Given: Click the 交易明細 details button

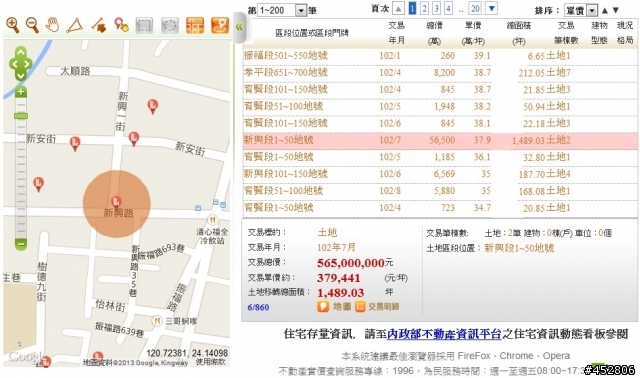Looking at the screenshot, I should point(377,307).
